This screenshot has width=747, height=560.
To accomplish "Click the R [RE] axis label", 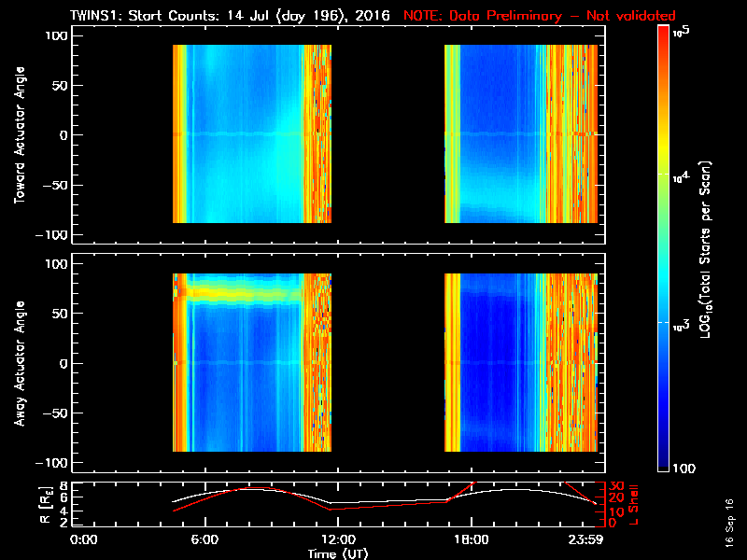I will coord(46,505).
